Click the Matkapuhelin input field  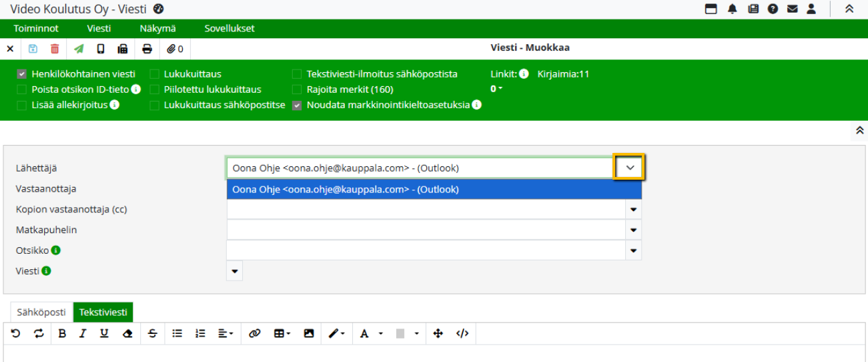(425, 230)
